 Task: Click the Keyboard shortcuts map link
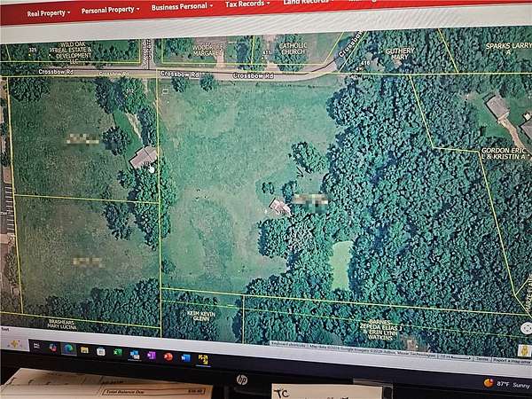(288, 345)
